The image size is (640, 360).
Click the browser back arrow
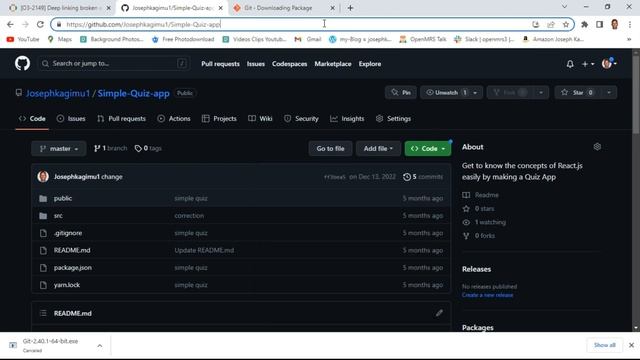pyautogui.click(x=10, y=24)
